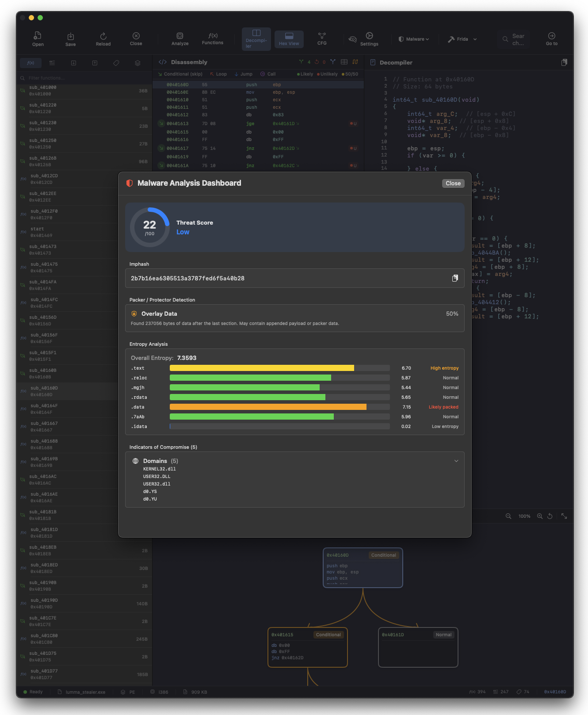Click the .text entropy bar
The height and width of the screenshot is (715, 588).
click(x=280, y=368)
